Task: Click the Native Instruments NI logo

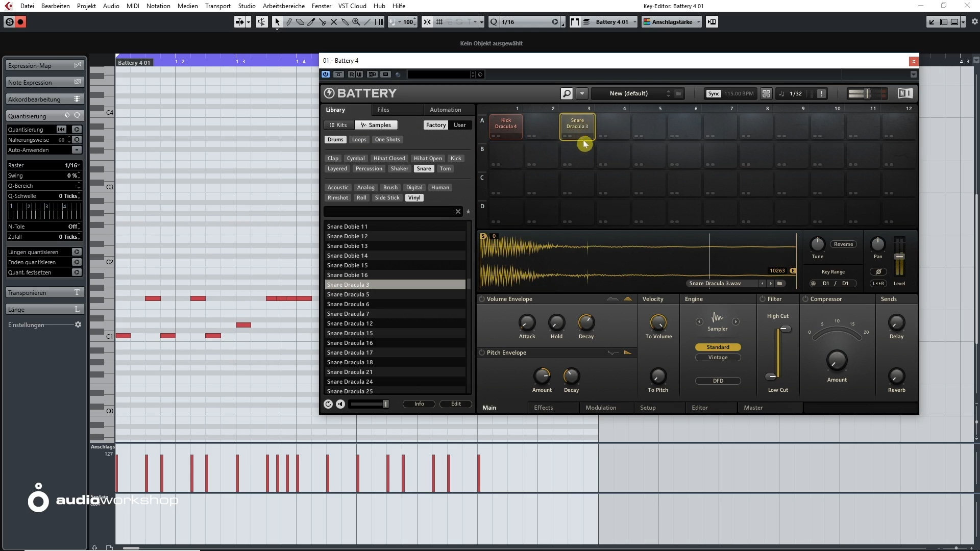Action: [905, 93]
